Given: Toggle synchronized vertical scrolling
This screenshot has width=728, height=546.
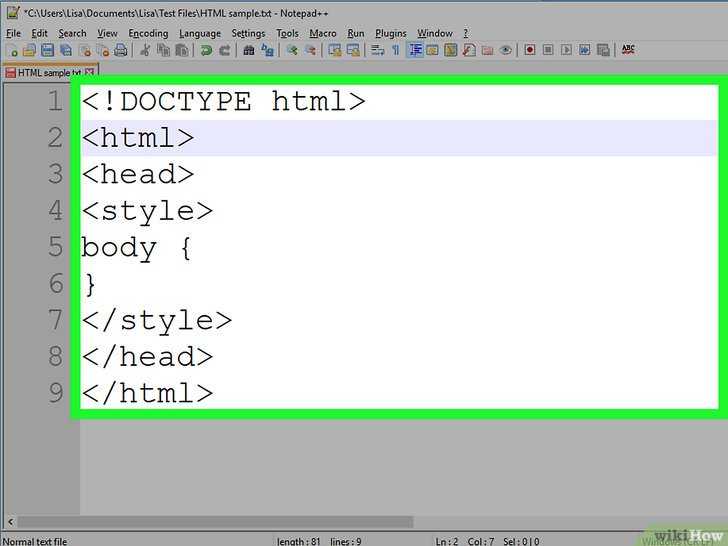Looking at the screenshot, I should [334, 50].
